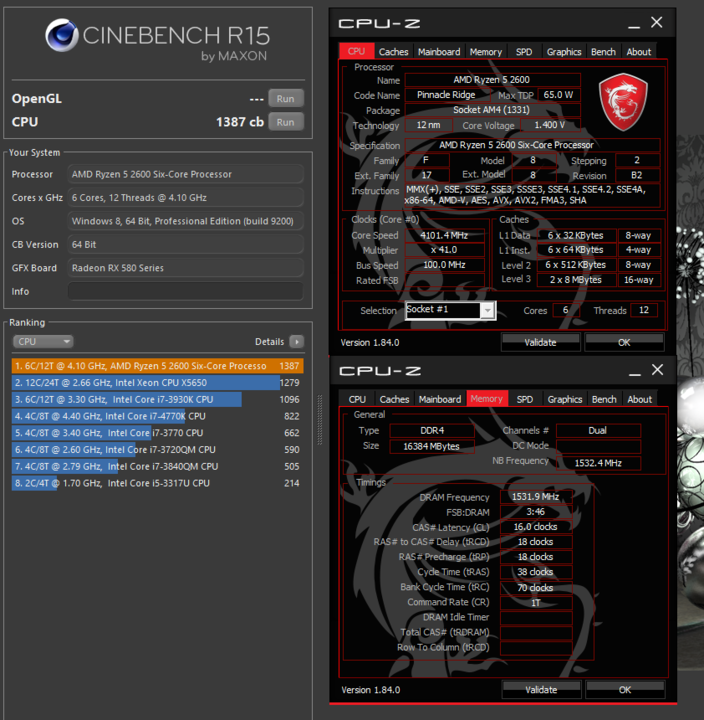Select the Intel Core i7-4770K ranking row
The width and height of the screenshot is (704, 720).
[x=158, y=416]
